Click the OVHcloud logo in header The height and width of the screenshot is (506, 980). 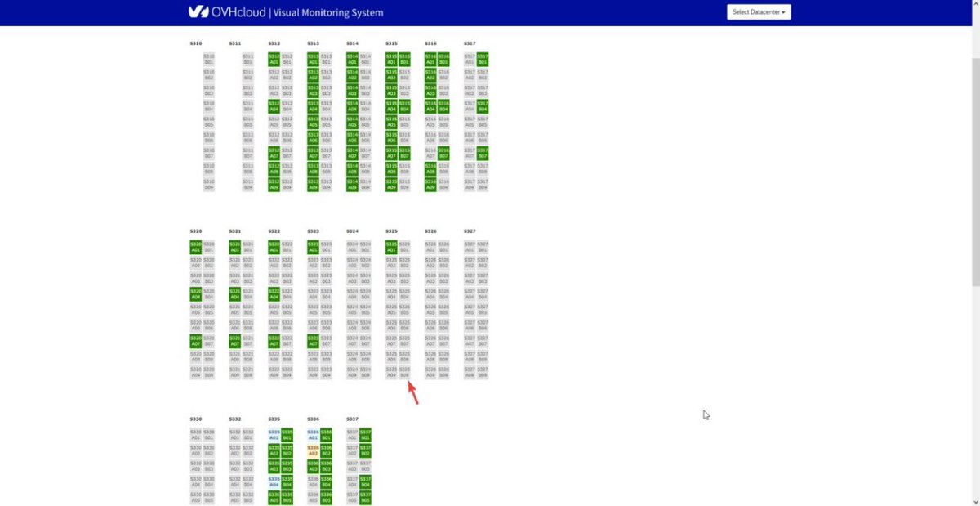(x=227, y=12)
